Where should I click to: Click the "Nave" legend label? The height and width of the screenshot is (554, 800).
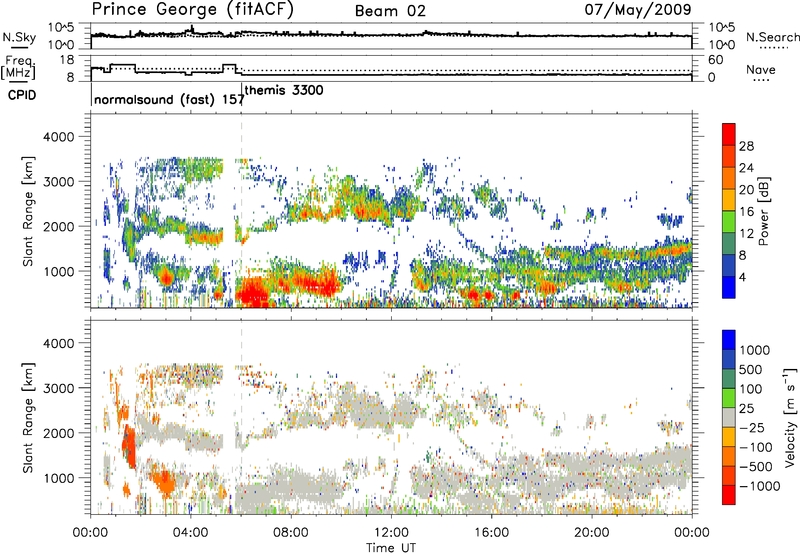pos(760,69)
